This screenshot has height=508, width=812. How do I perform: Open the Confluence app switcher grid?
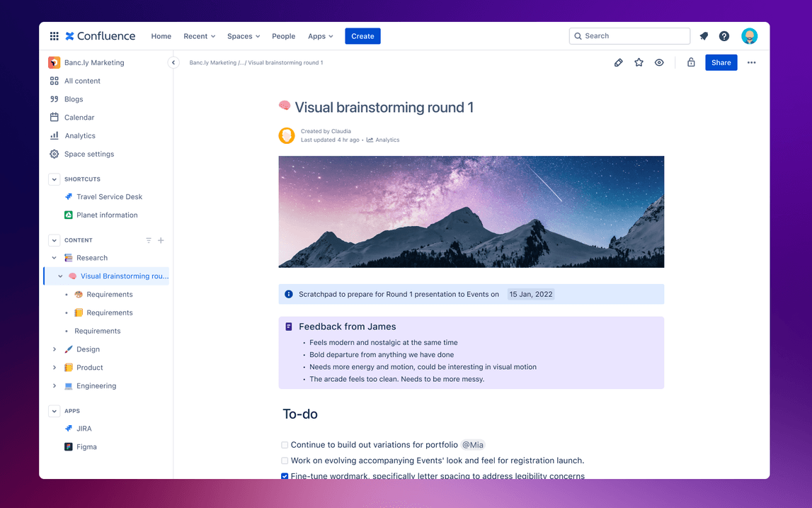pyautogui.click(x=54, y=35)
